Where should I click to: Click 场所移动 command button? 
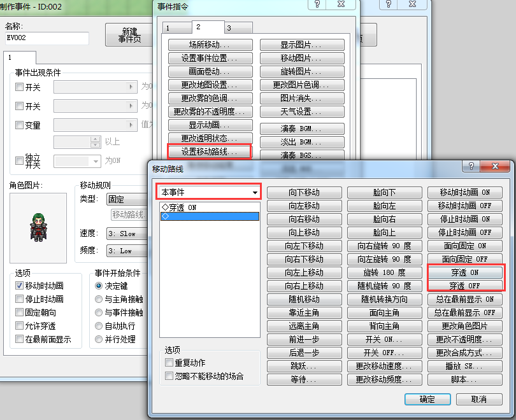coord(210,45)
